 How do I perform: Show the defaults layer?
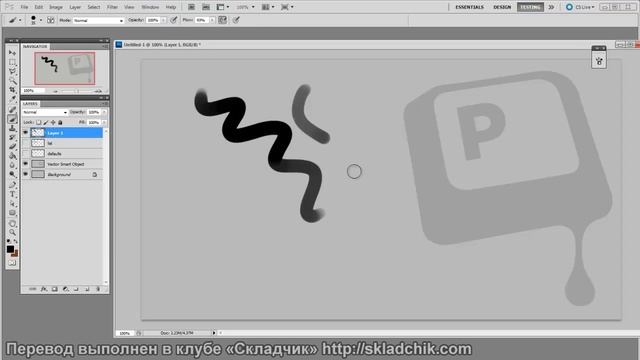tap(26, 153)
